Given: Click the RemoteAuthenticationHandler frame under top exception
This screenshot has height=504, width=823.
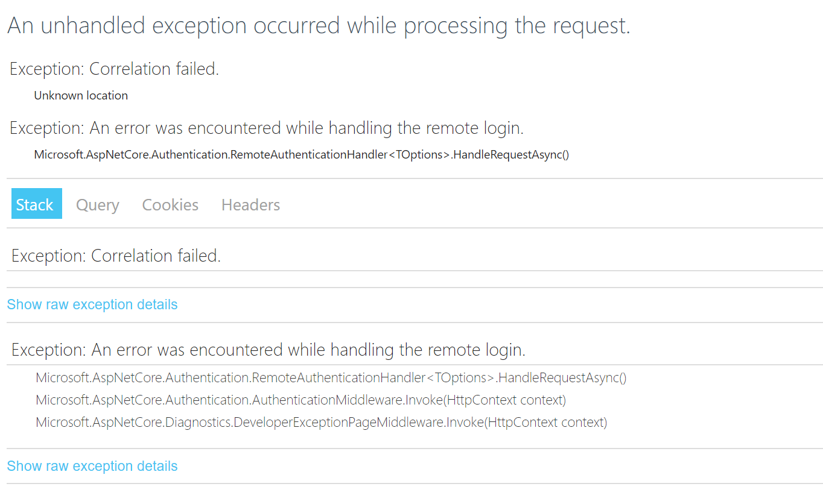Looking at the screenshot, I should (302, 154).
